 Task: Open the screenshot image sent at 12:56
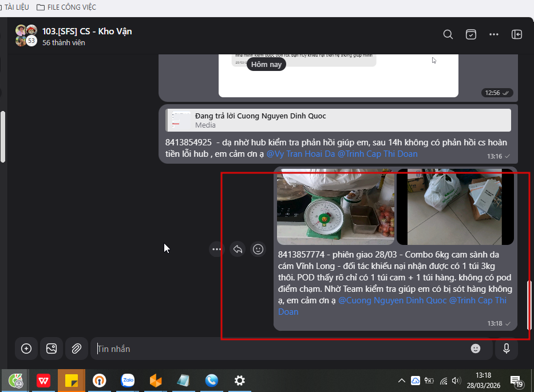pos(338,76)
